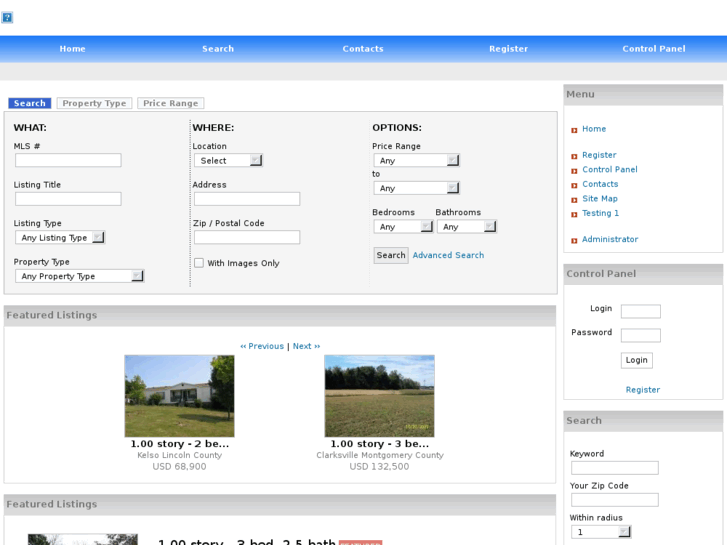
Task: Open the Kelso Lincoln County listing thumbnail
Action: (x=179, y=396)
